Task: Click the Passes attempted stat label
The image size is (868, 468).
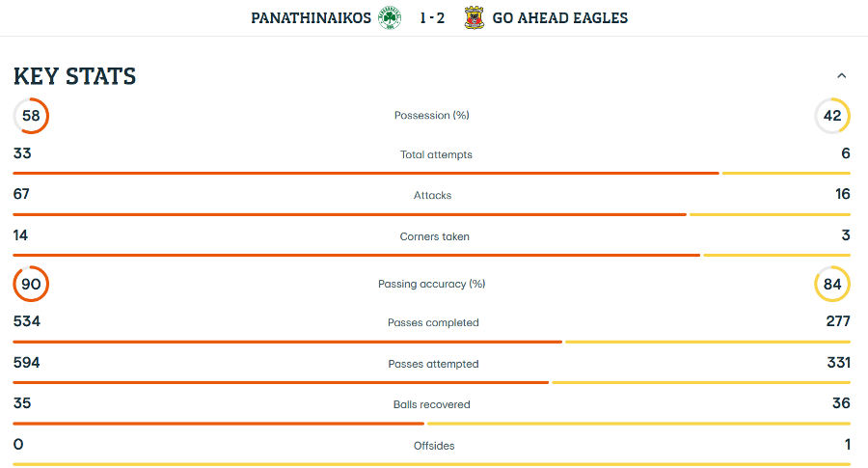Action: point(433,364)
